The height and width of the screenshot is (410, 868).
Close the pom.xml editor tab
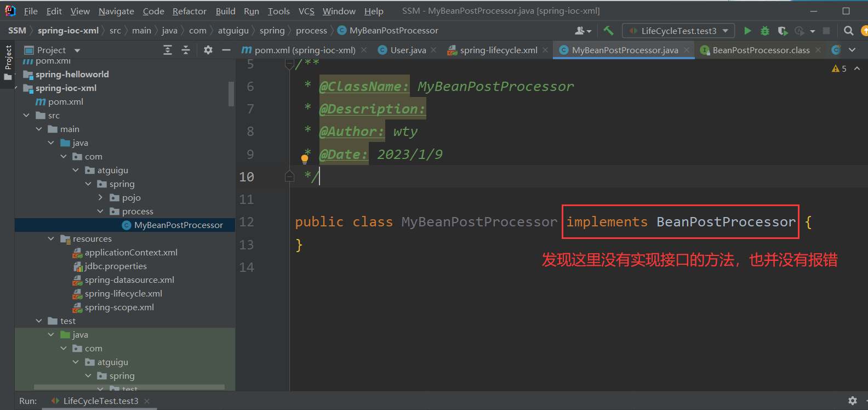(x=364, y=50)
